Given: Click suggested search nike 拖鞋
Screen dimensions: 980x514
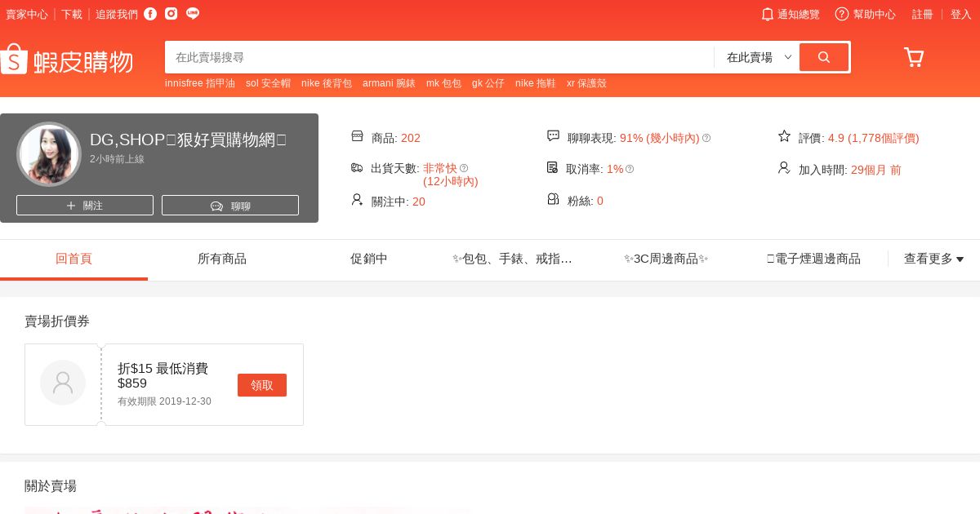Looking at the screenshot, I should tap(536, 83).
